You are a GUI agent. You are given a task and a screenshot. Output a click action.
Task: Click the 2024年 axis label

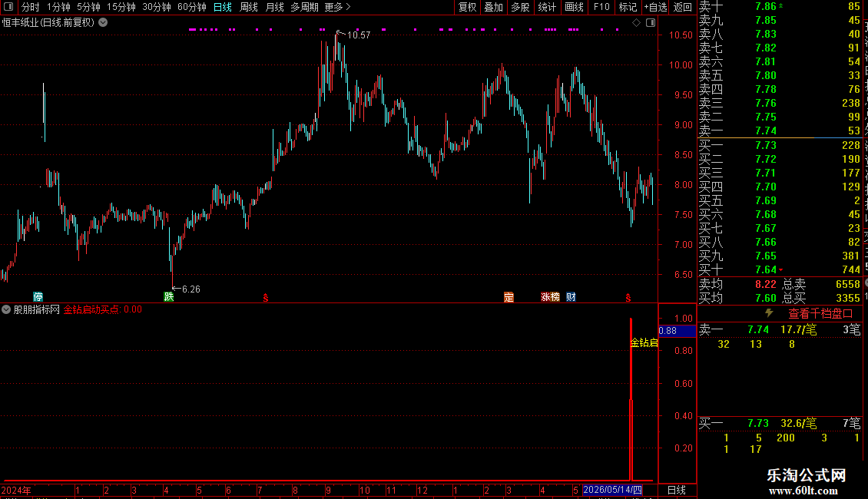click(16, 490)
